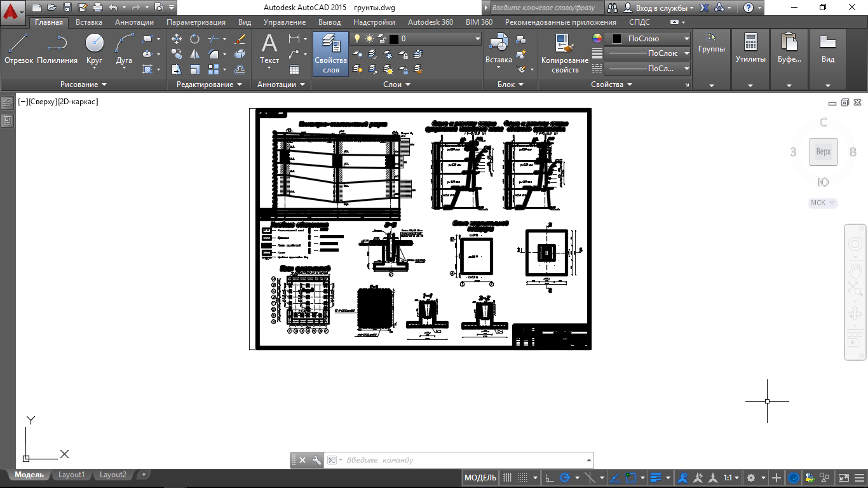Open the layer name dropdown showing 0
The width and height of the screenshot is (868, 488).
pyautogui.click(x=416, y=39)
